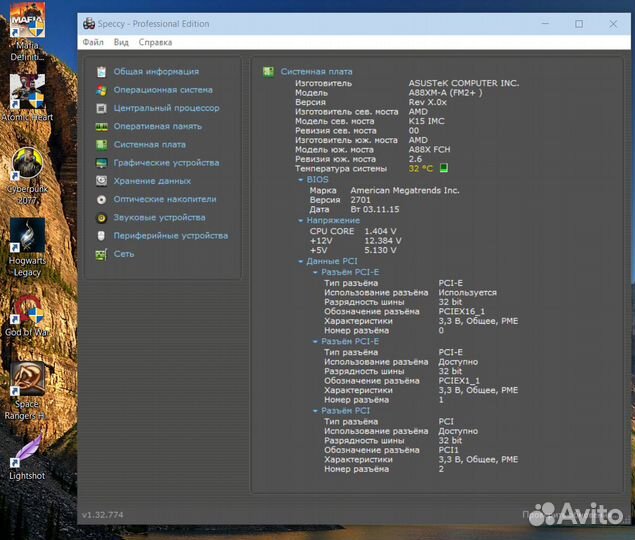
Task: Go to Сеть section label
Action: 124,254
